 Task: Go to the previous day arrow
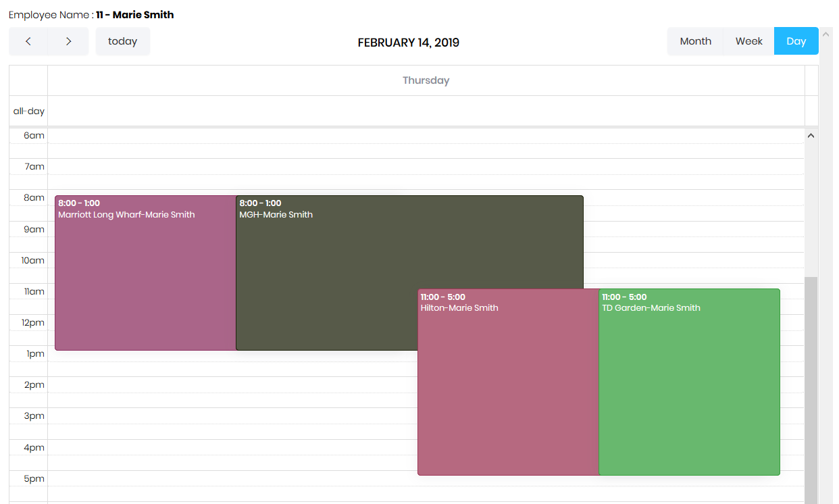pyautogui.click(x=28, y=41)
